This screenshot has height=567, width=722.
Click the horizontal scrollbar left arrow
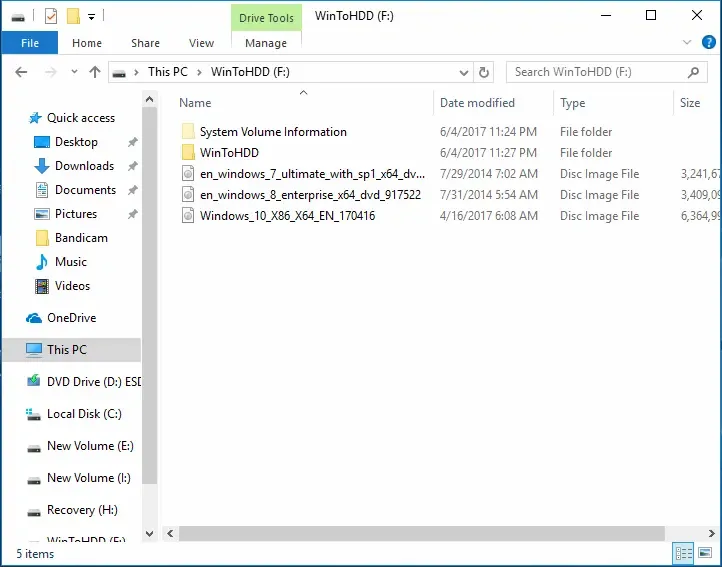tap(170, 533)
